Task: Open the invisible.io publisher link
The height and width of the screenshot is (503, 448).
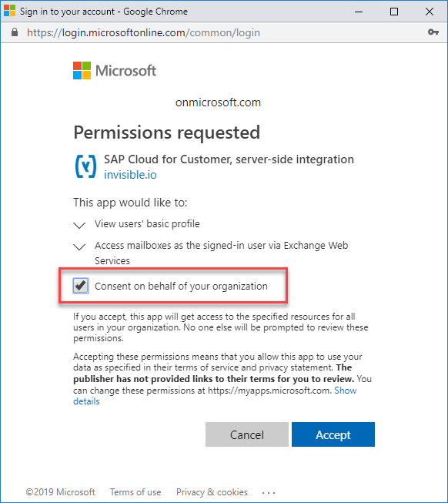Action: (x=130, y=175)
